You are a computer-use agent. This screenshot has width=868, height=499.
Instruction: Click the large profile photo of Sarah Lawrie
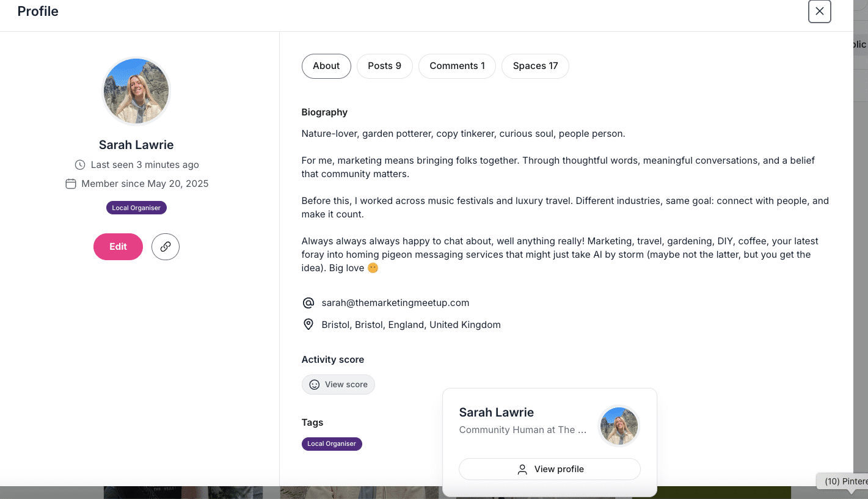coord(136,92)
